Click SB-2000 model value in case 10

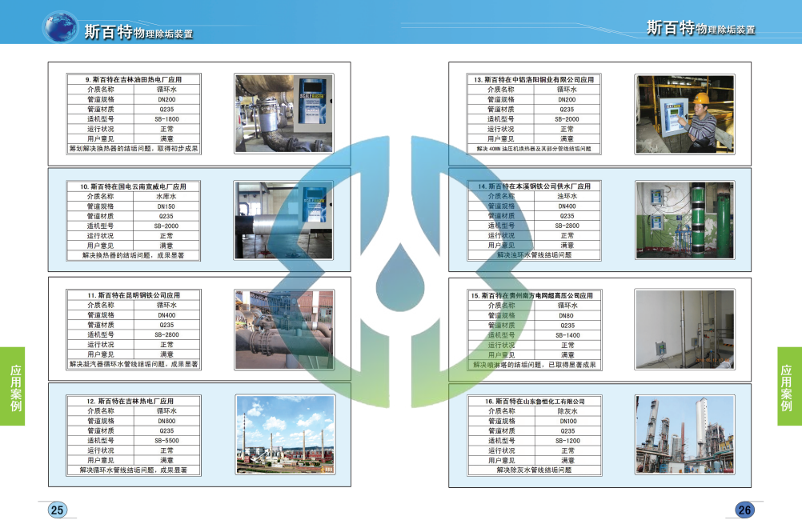166,226
